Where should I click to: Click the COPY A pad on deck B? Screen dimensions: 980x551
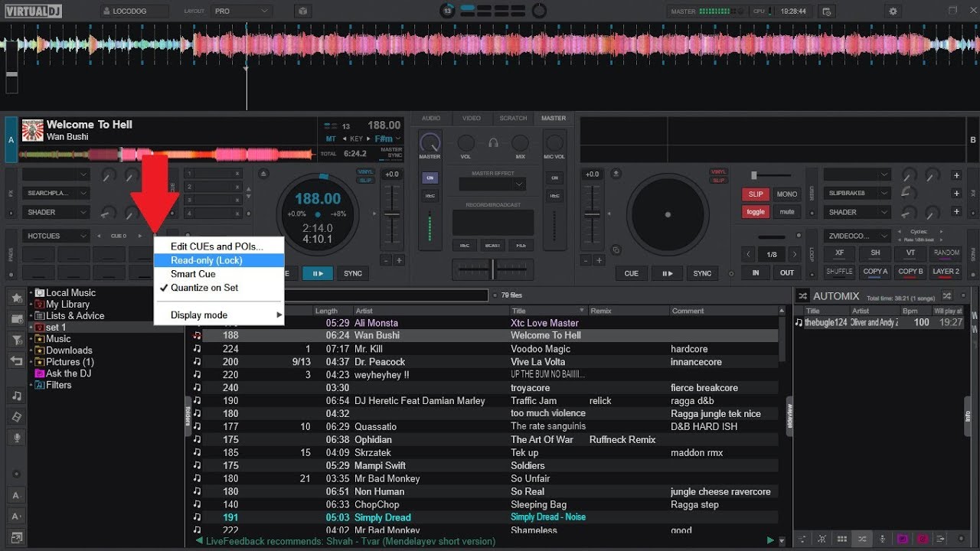pos(875,271)
